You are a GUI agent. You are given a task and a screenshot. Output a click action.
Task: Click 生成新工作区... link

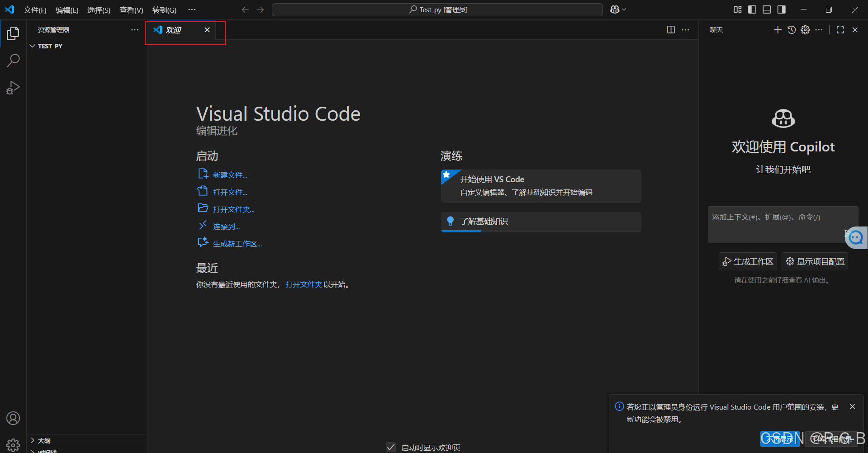[x=237, y=244]
